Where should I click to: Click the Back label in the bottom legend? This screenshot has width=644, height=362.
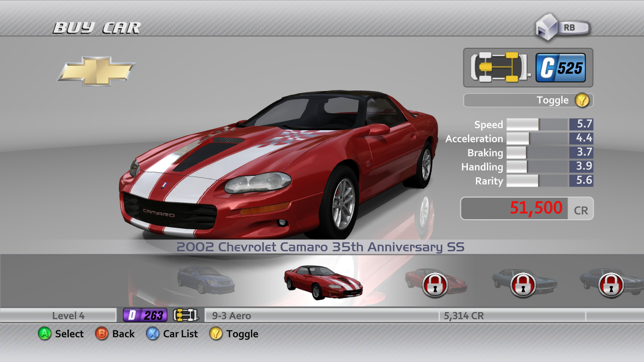123,334
